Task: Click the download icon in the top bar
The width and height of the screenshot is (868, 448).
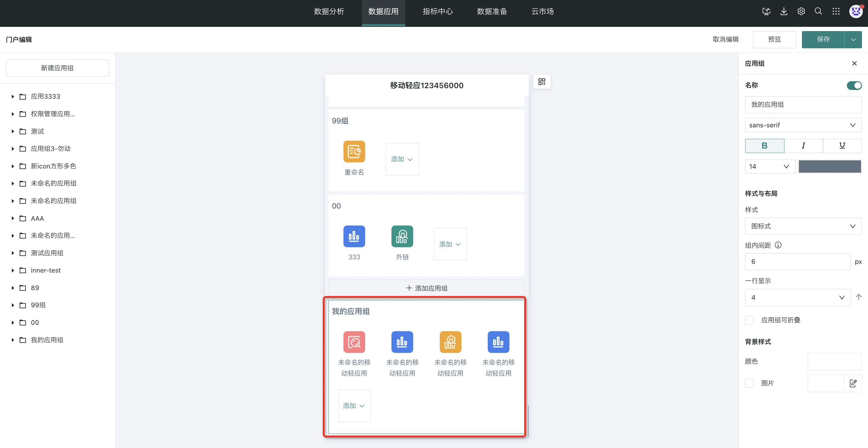Action: point(784,11)
